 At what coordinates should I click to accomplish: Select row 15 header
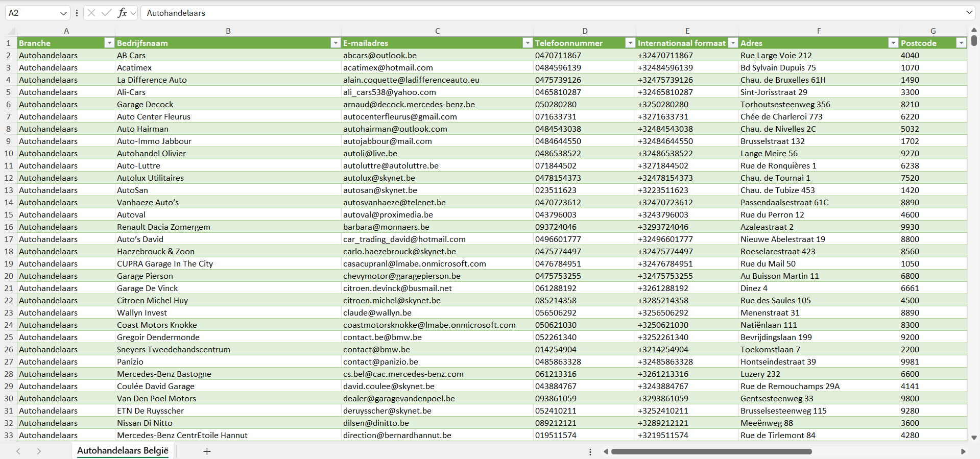(x=9, y=214)
